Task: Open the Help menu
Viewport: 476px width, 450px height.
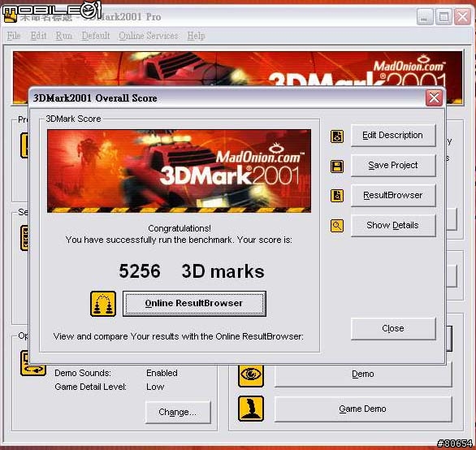Action: tap(196, 36)
